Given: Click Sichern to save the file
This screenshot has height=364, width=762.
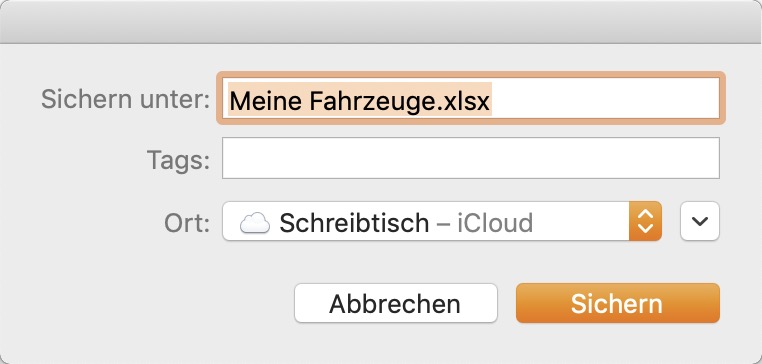Looking at the screenshot, I should [x=618, y=303].
